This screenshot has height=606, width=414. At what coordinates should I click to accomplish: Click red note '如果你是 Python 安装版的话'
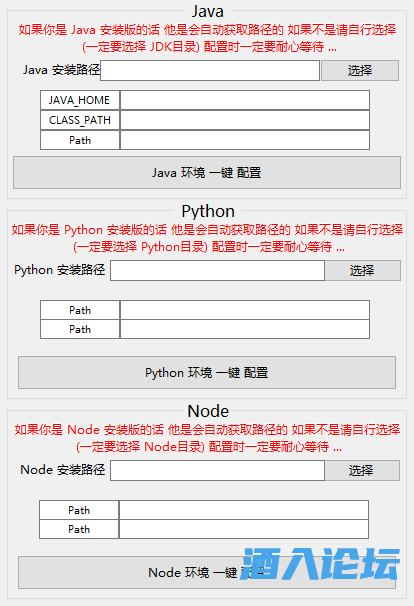(89, 230)
